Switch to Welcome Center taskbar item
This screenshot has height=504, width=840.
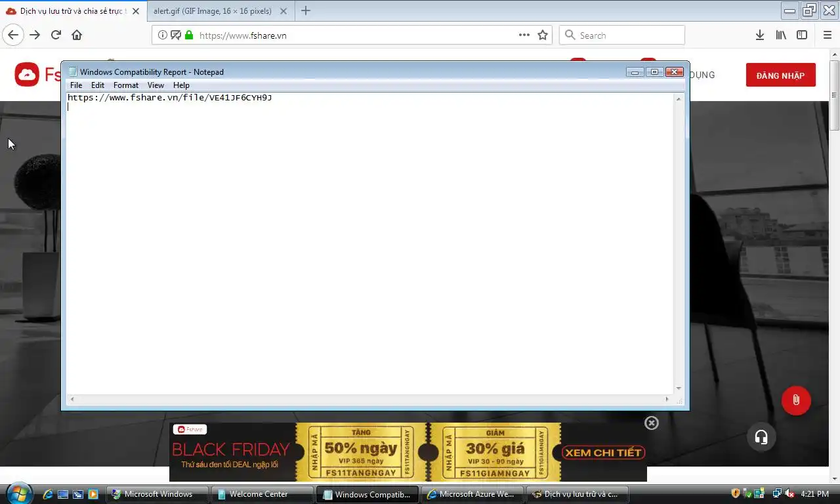click(x=262, y=494)
